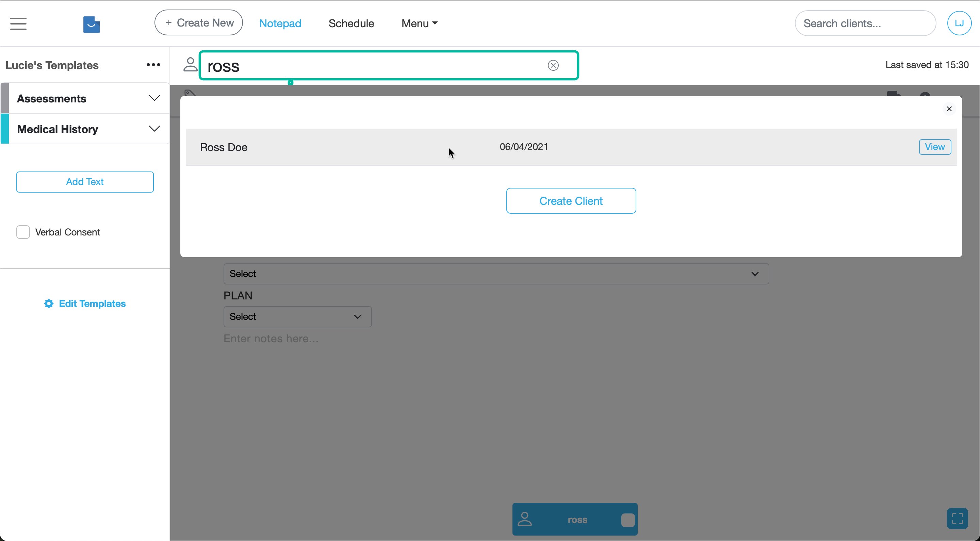Viewport: 980px width, 541px height.
Task: Open Lucie's Templates three-dot options
Action: pyautogui.click(x=153, y=65)
